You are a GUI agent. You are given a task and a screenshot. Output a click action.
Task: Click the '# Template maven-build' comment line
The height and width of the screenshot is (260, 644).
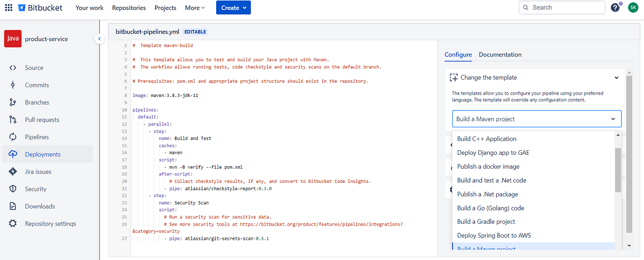coord(163,45)
